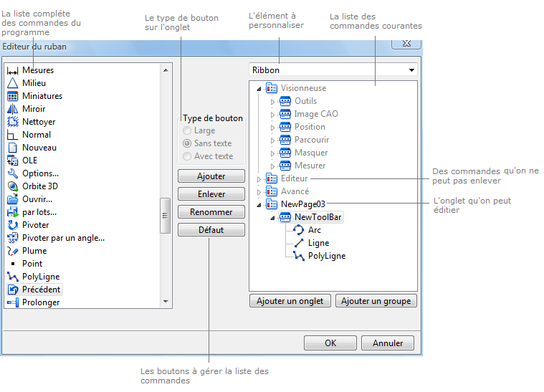Select the NewPage03 tab in tree

[302, 204]
